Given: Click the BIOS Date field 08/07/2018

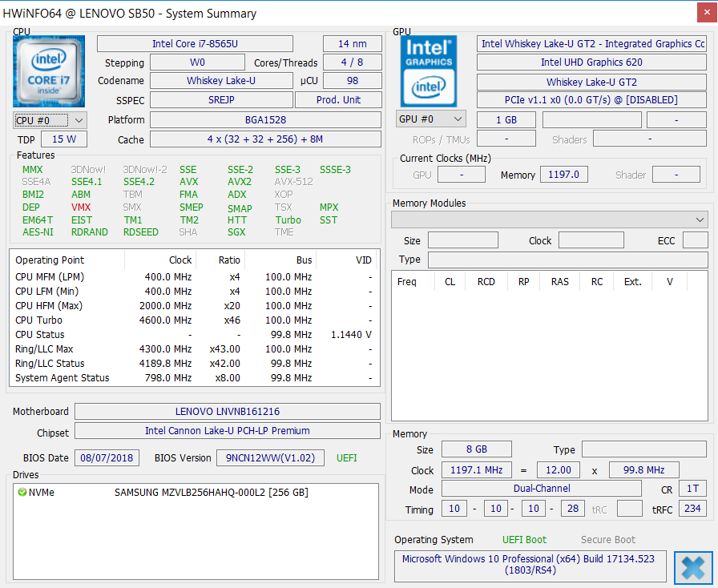Looking at the screenshot, I should pyautogui.click(x=107, y=458).
